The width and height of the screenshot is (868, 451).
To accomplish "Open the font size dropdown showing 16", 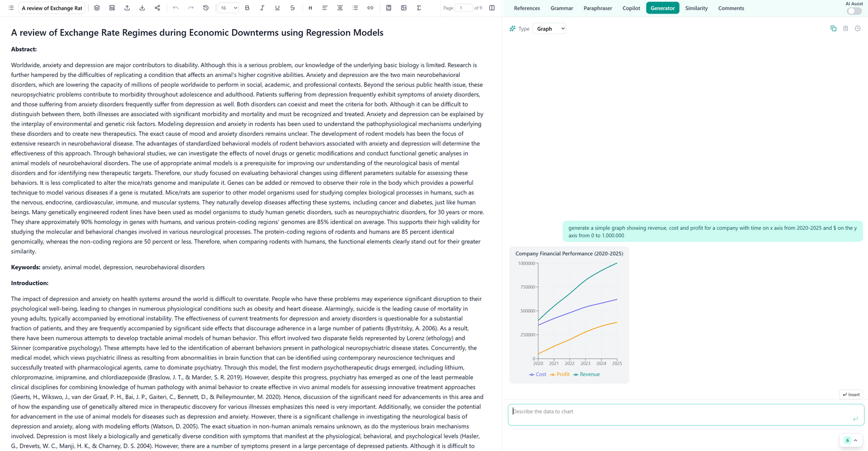I will (x=228, y=8).
